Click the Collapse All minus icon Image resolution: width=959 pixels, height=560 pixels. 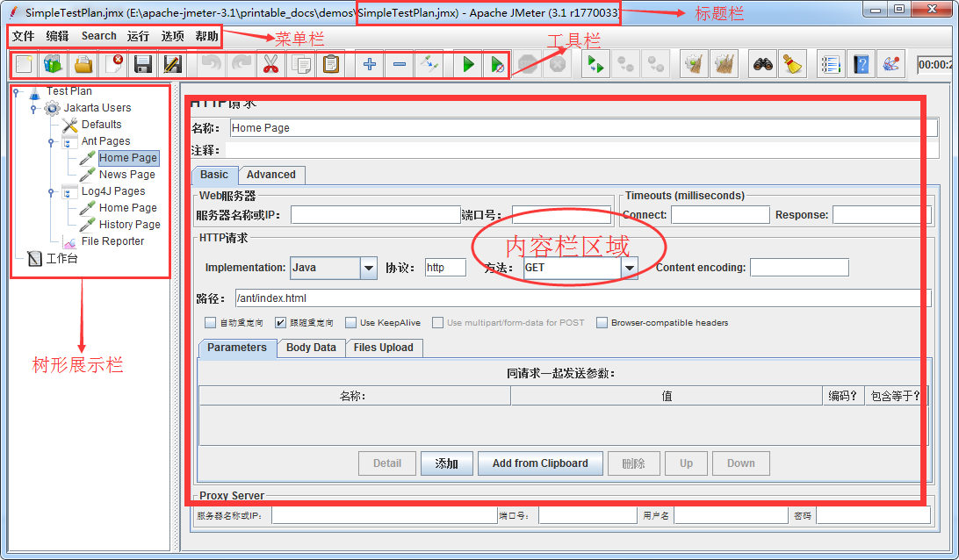399,64
